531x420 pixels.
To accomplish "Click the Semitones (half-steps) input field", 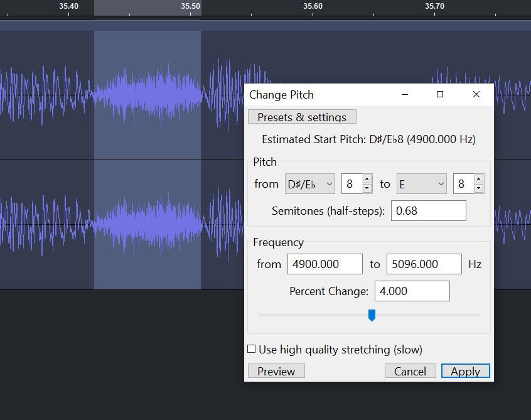I will pyautogui.click(x=429, y=211).
